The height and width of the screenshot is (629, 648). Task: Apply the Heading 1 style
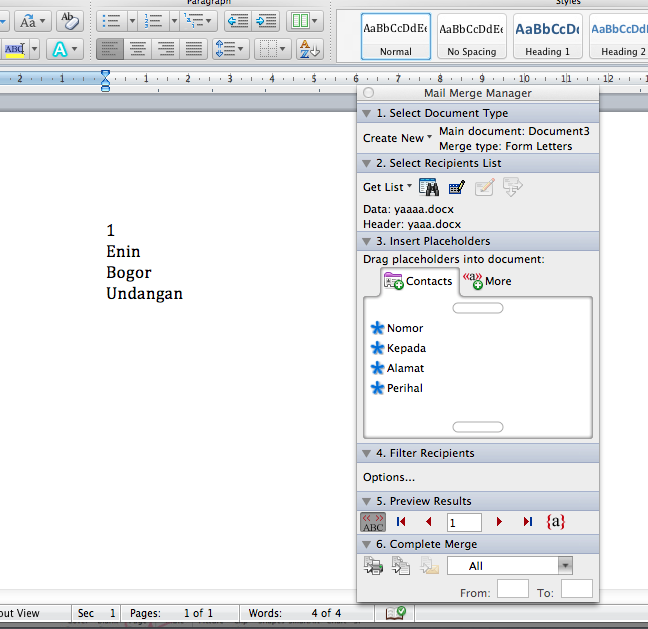548,36
